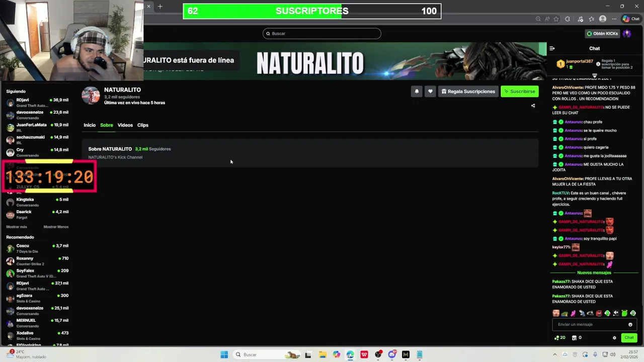Add page to favorites star icon
Image resolution: width=644 pixels, height=362 pixels.
[x=556, y=19]
